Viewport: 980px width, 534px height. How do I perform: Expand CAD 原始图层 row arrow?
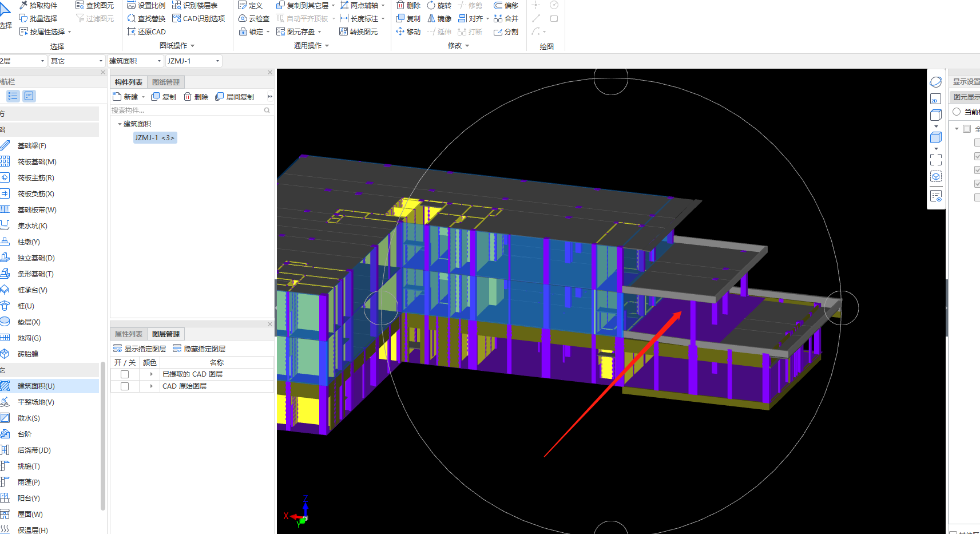click(x=152, y=386)
